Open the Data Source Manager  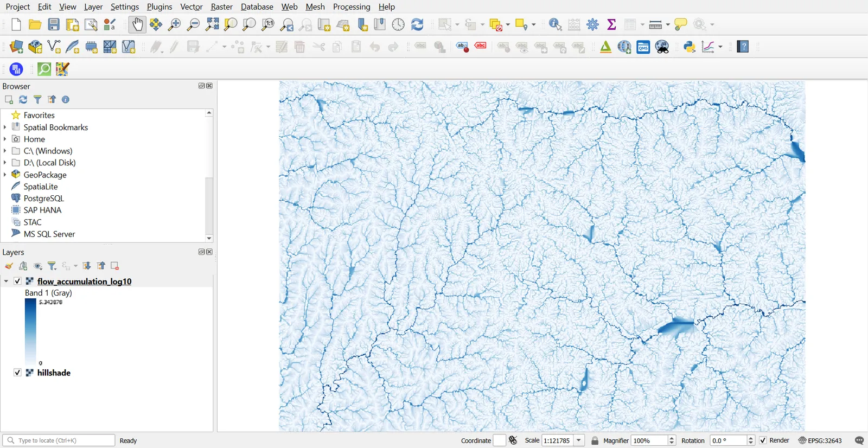coord(16,47)
